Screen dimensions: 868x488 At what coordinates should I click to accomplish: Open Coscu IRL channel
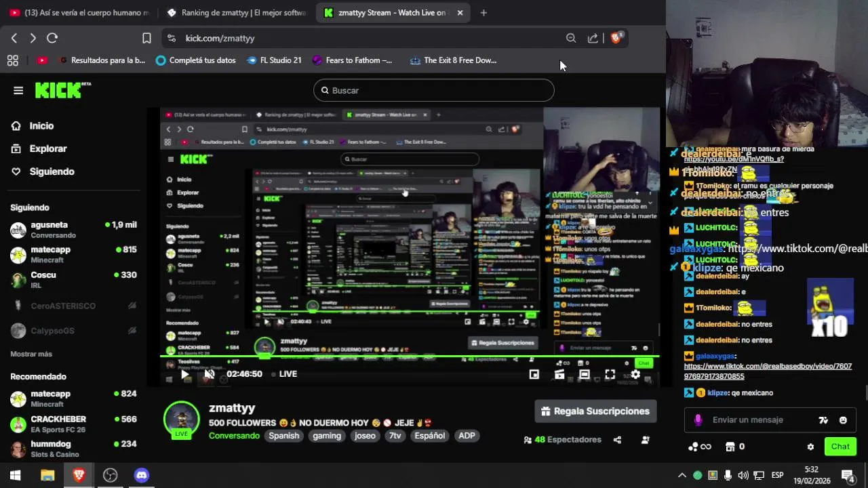[x=73, y=279]
